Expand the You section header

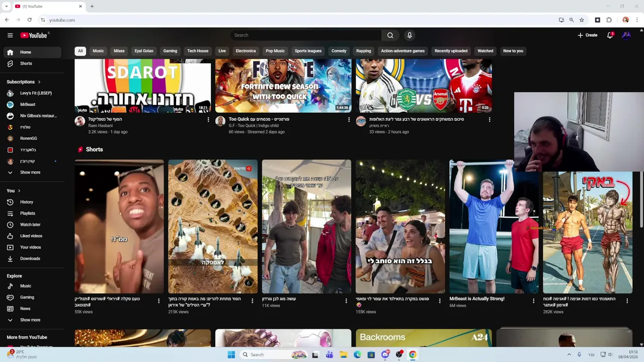coord(14,191)
